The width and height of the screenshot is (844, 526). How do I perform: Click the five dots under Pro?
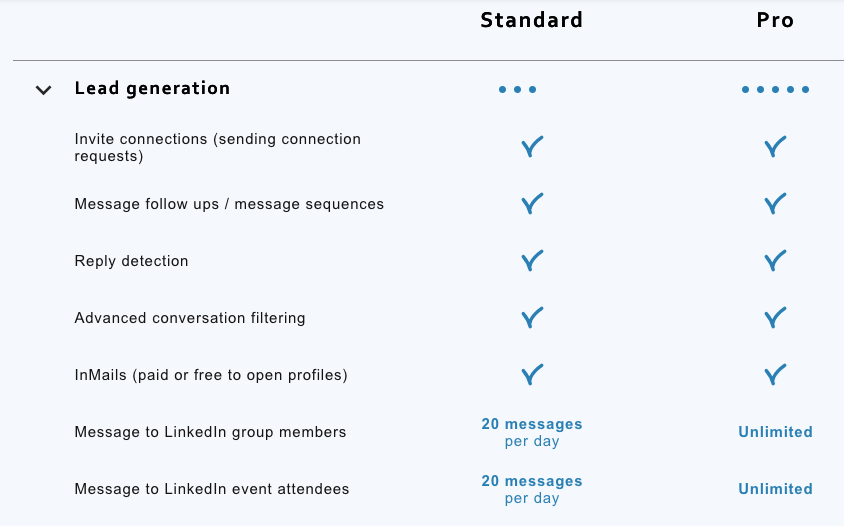tap(775, 90)
